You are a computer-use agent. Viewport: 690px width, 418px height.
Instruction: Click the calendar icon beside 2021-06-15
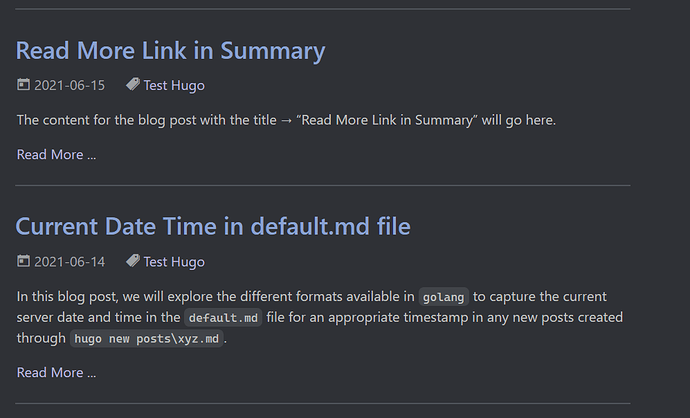pos(23,84)
